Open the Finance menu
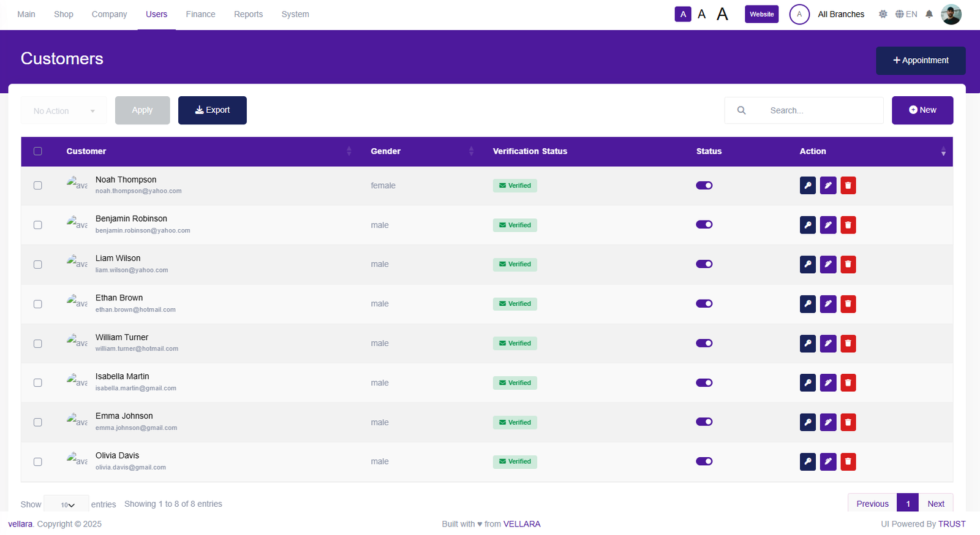 tap(200, 14)
